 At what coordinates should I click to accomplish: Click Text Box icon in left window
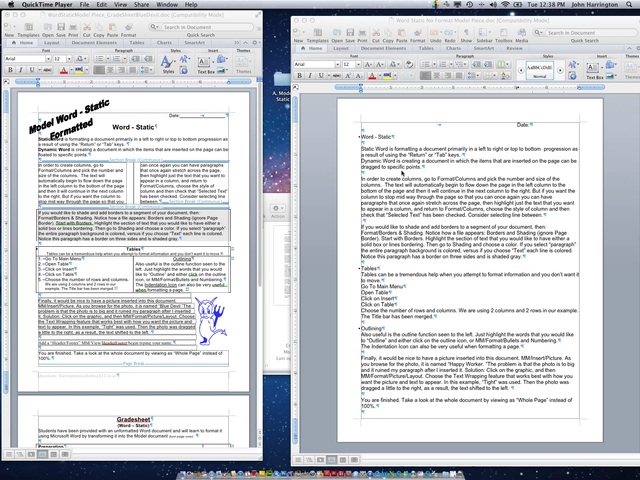click(x=204, y=64)
